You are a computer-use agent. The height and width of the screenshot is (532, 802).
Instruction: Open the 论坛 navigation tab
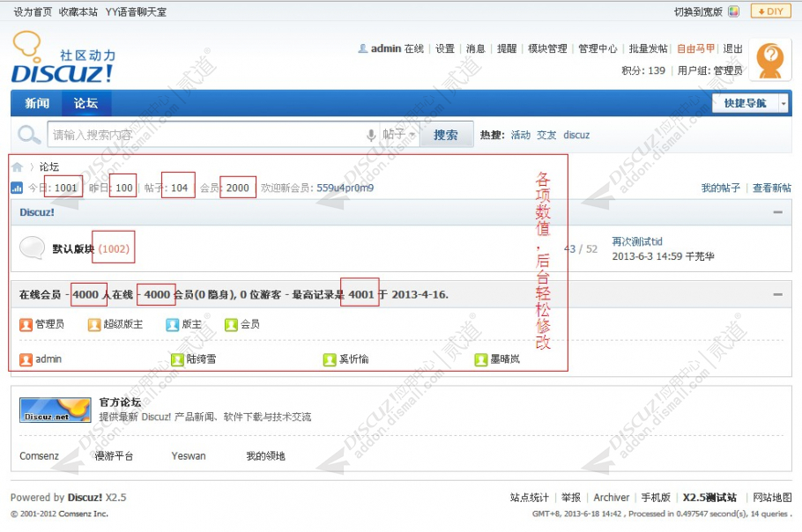(86, 103)
